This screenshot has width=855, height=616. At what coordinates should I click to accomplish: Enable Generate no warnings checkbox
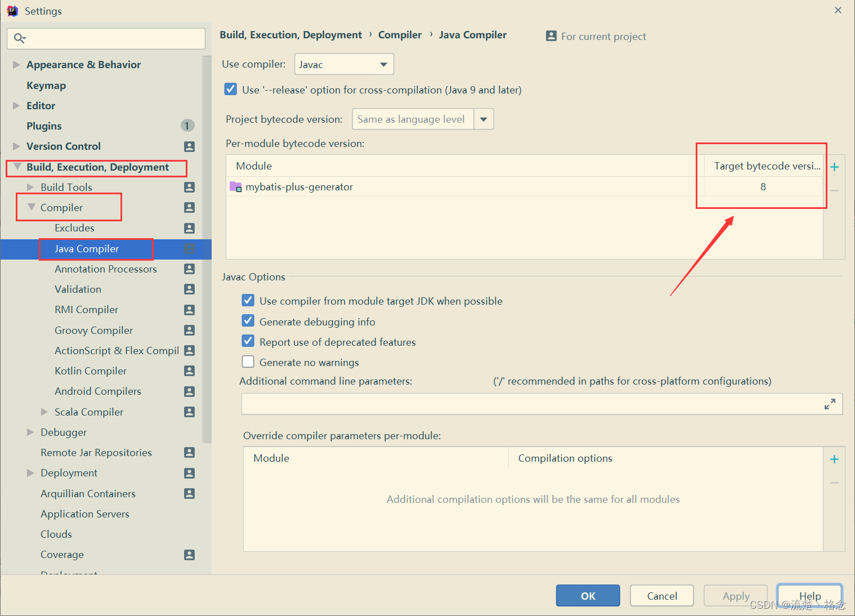tap(248, 362)
